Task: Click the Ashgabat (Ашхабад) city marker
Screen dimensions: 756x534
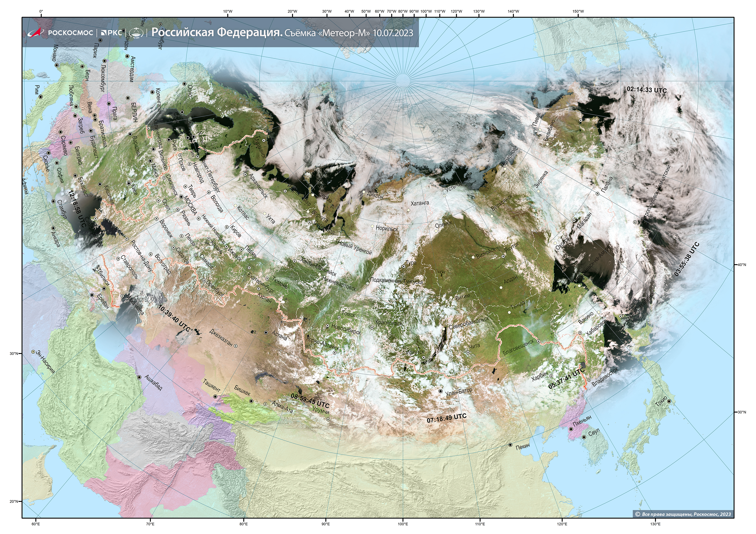Action: coord(139,377)
